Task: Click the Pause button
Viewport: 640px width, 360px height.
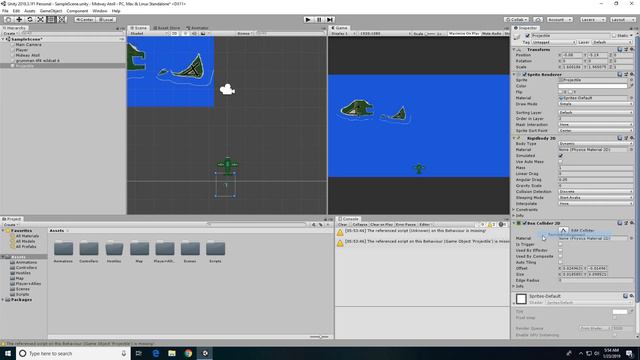Action: (x=319, y=20)
